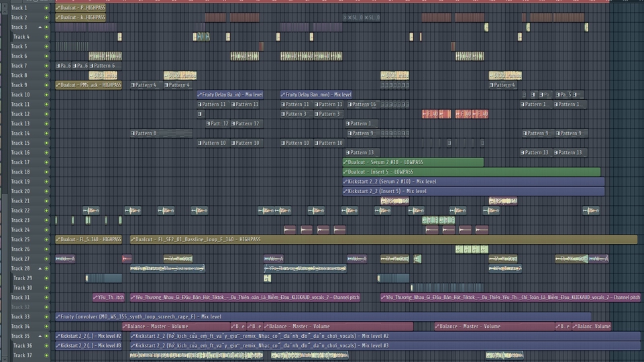Image resolution: width=644 pixels, height=362 pixels.
Task: Toggle the mute LED on Track 10
Action: click(46, 95)
